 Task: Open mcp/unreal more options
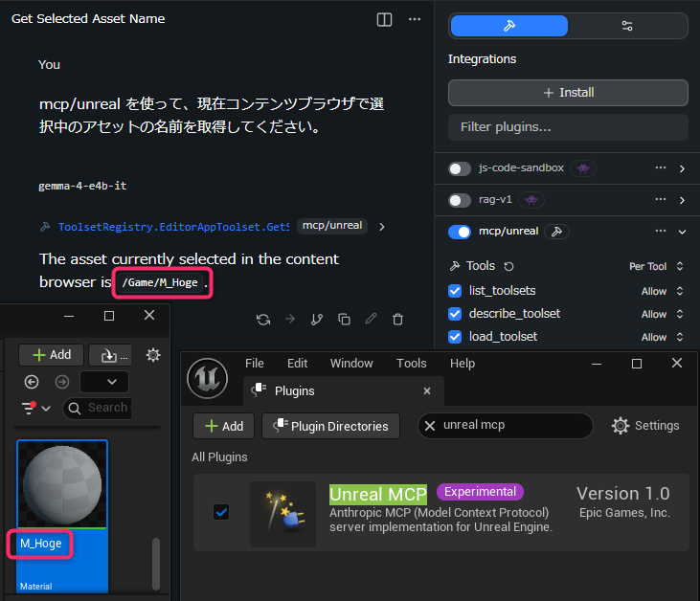point(661,231)
